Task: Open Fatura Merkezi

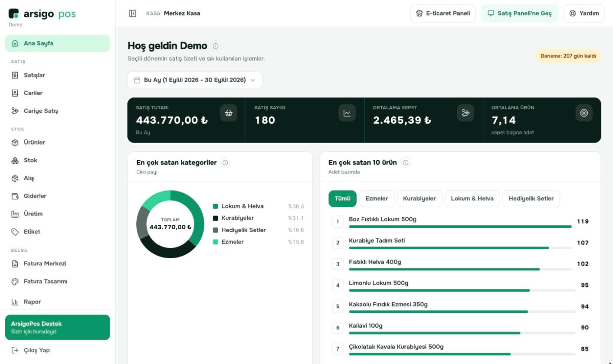Action: coord(58,263)
